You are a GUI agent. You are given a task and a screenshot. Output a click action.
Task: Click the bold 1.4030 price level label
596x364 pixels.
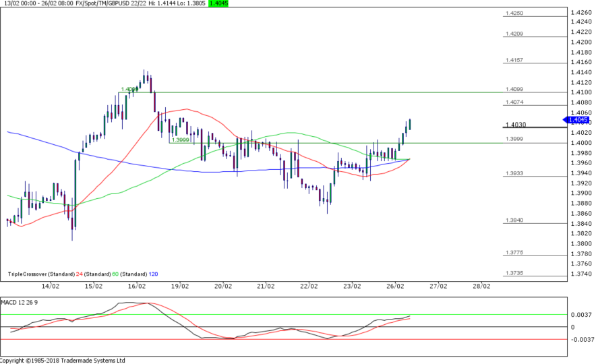(514, 125)
